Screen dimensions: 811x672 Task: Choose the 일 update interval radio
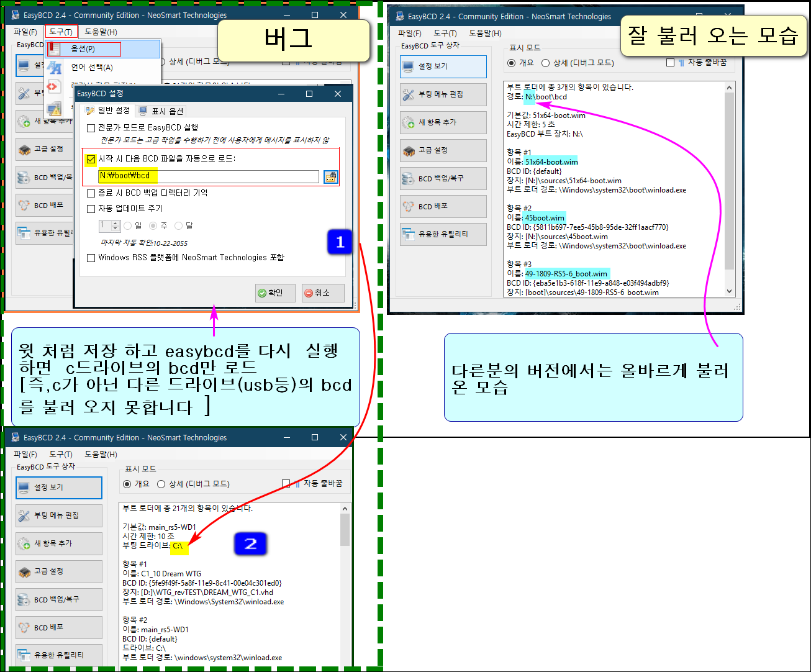coord(128,226)
